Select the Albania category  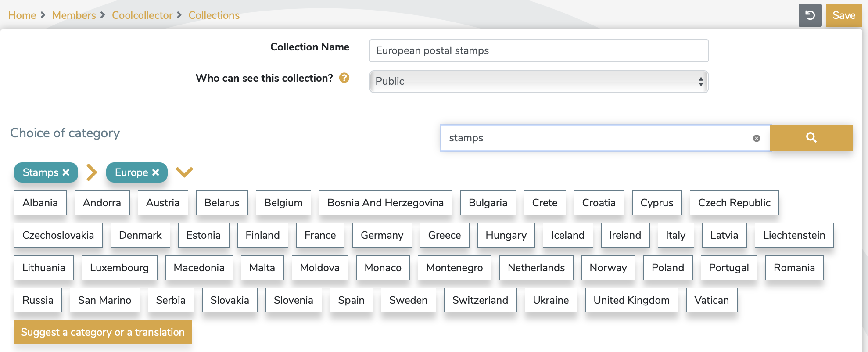tap(40, 203)
